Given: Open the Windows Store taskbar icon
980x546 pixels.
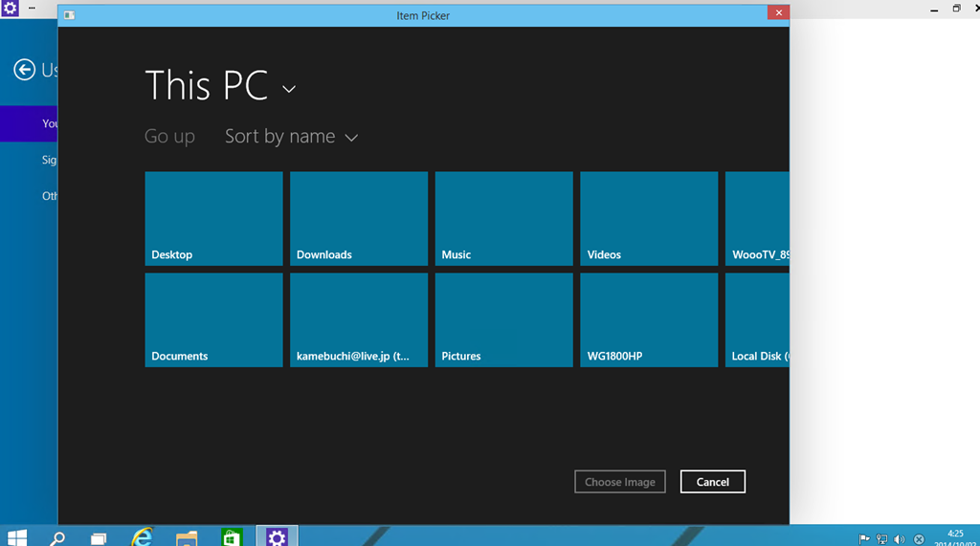Looking at the screenshot, I should pos(232,537).
